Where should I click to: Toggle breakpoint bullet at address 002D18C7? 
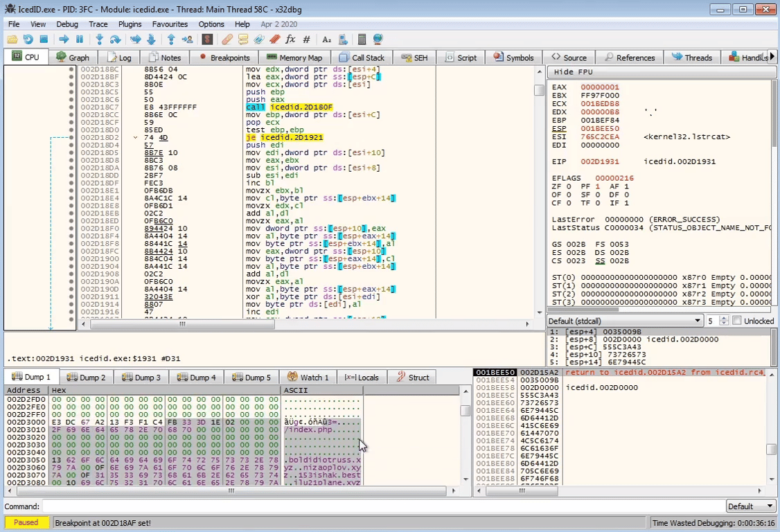pyautogui.click(x=71, y=107)
